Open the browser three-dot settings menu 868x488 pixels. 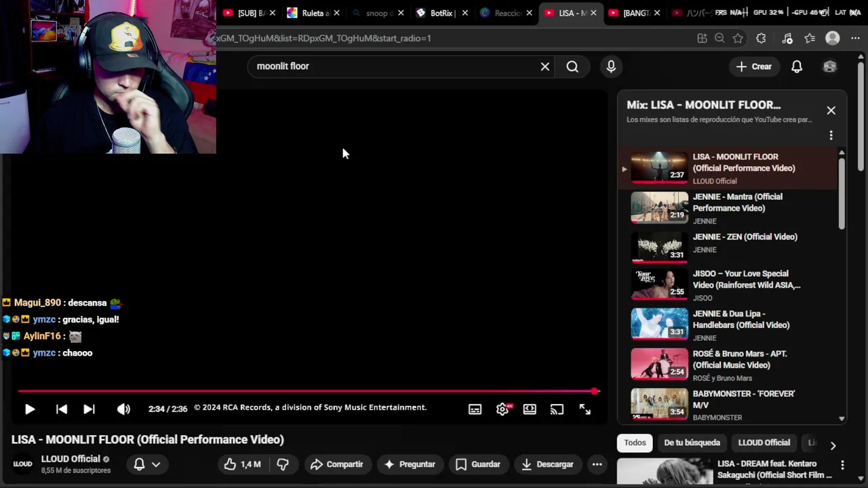point(855,39)
